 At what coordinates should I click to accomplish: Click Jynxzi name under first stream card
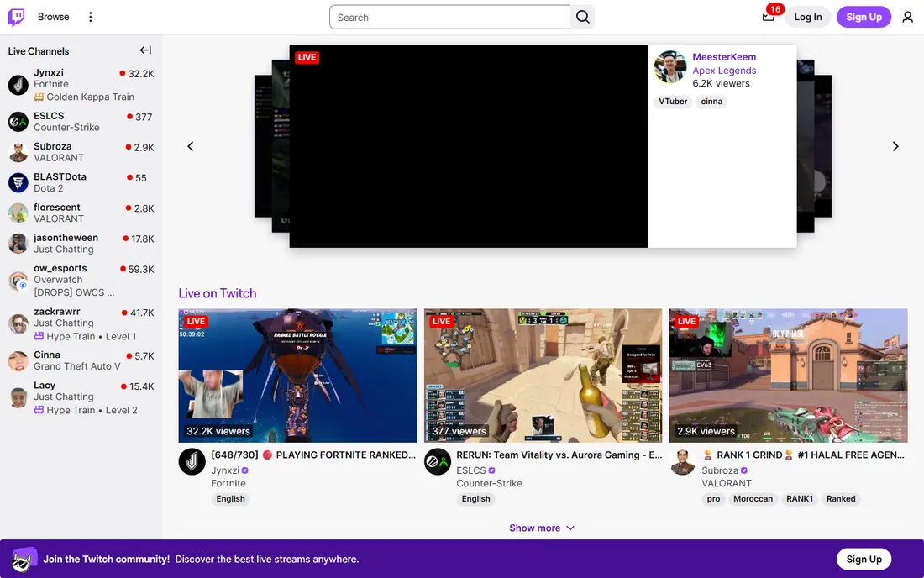point(225,470)
